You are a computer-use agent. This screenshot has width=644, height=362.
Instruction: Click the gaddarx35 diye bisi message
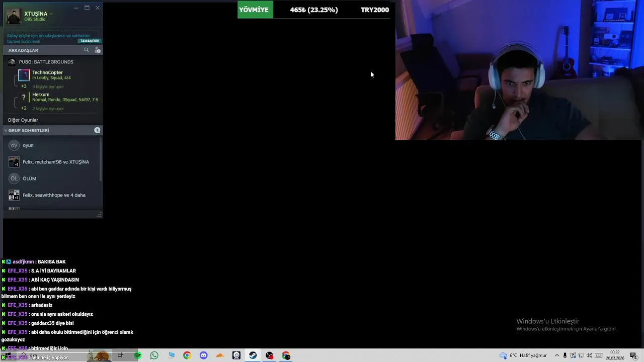38,323
